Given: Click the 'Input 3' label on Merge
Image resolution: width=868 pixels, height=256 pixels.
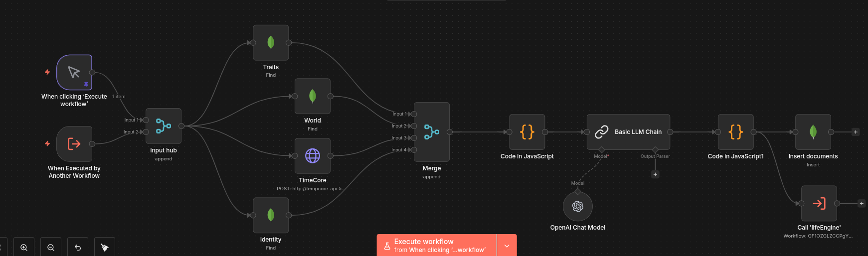Looking at the screenshot, I should [x=399, y=138].
